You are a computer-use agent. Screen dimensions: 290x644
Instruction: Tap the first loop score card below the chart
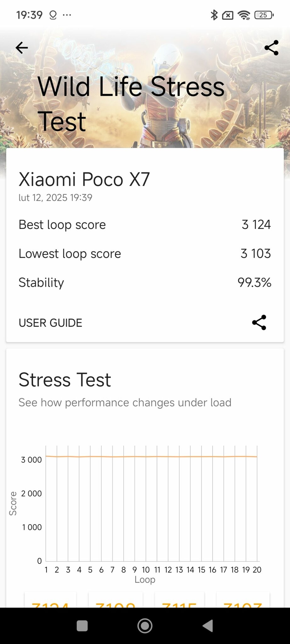tap(50, 601)
